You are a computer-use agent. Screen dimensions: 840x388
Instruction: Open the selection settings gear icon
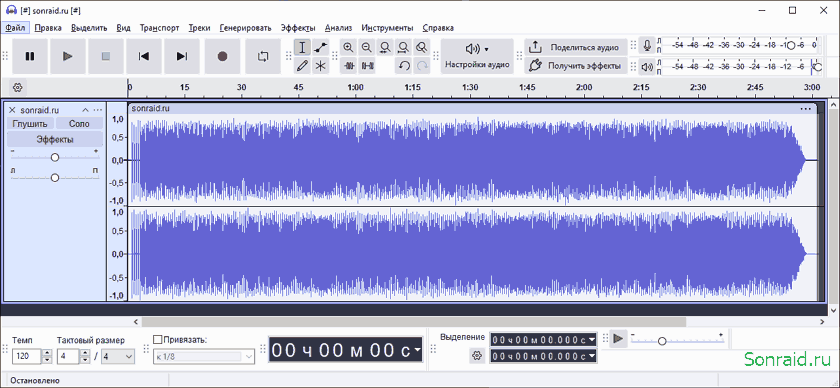point(477,355)
